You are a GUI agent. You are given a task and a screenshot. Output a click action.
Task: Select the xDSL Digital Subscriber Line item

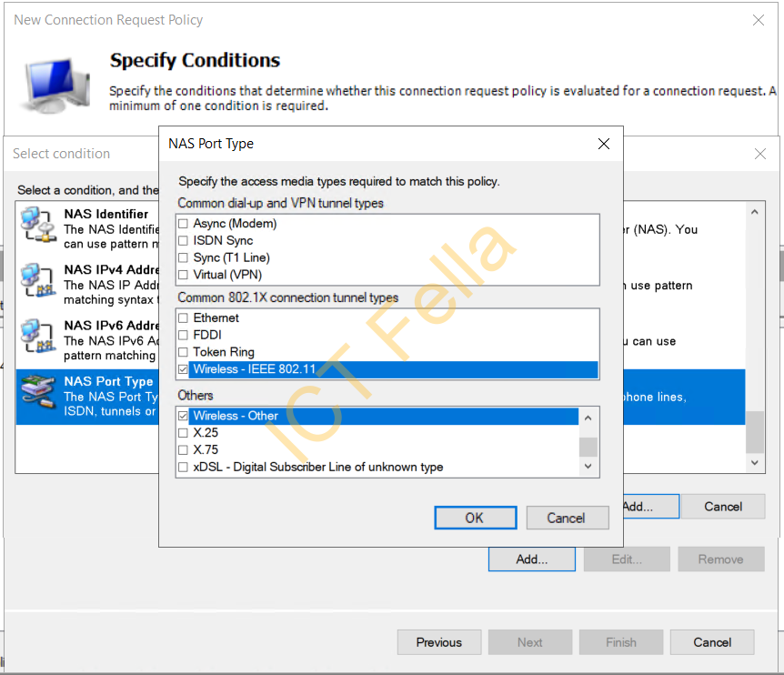pyautogui.click(x=318, y=467)
